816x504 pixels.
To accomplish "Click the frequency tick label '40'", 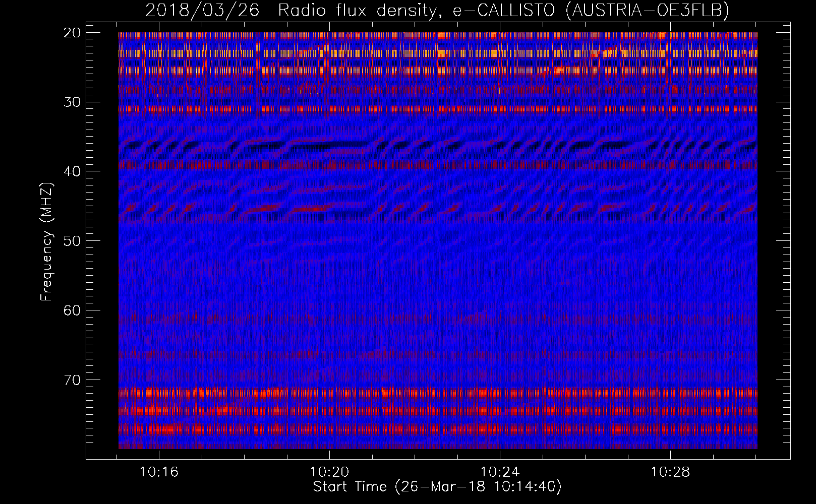I will (72, 171).
